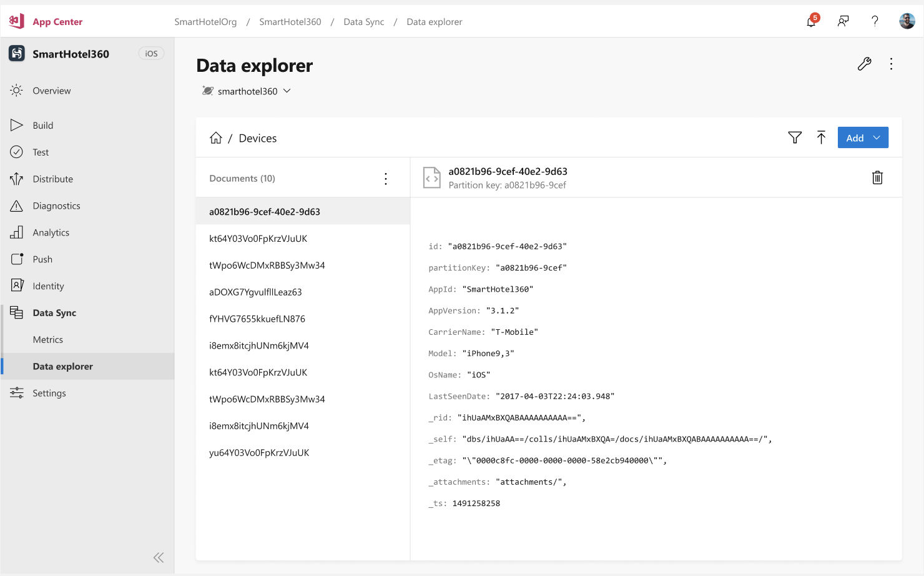
Task: Open Diagnostics in the sidebar
Action: tap(87, 206)
